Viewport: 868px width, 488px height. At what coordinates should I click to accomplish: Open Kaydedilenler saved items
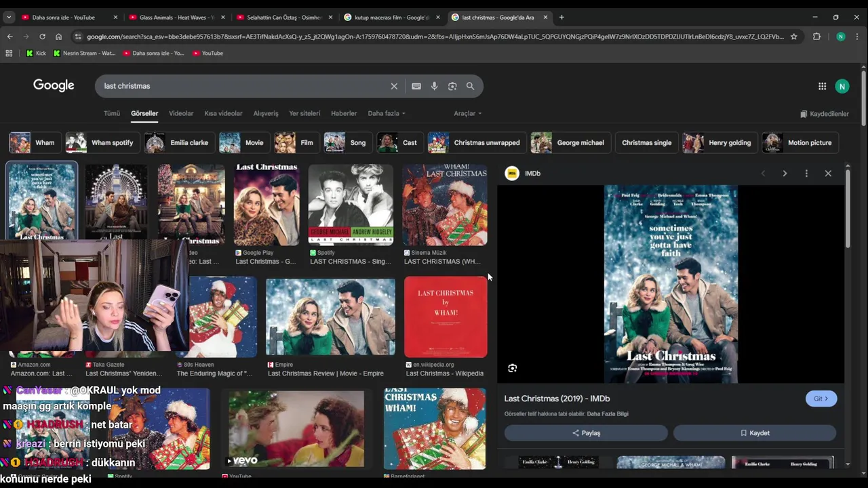[825, 114]
